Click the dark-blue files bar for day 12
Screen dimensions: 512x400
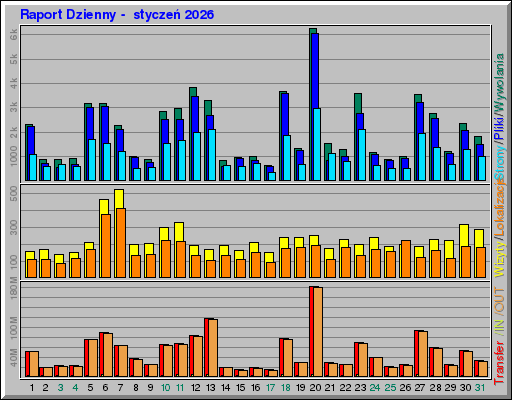[x=195, y=114]
